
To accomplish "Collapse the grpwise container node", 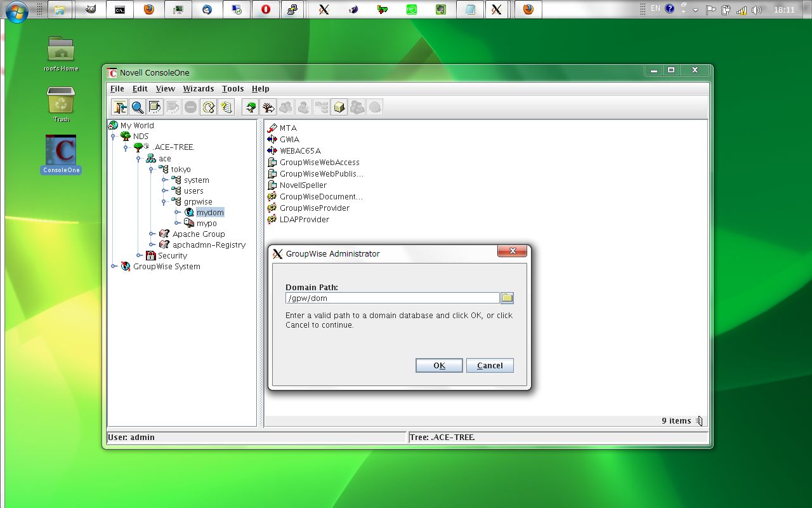I will click(x=164, y=202).
